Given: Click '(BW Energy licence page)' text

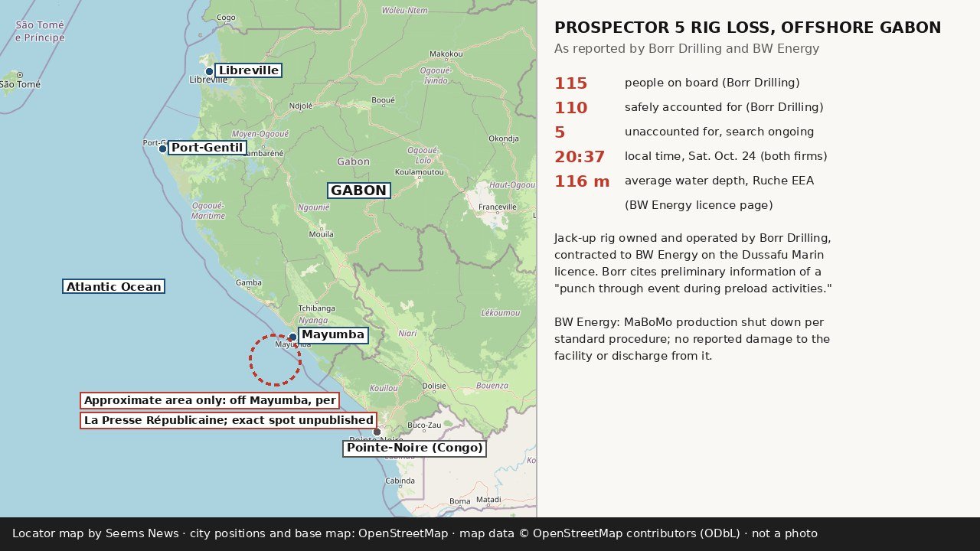Looking at the screenshot, I should [699, 205].
